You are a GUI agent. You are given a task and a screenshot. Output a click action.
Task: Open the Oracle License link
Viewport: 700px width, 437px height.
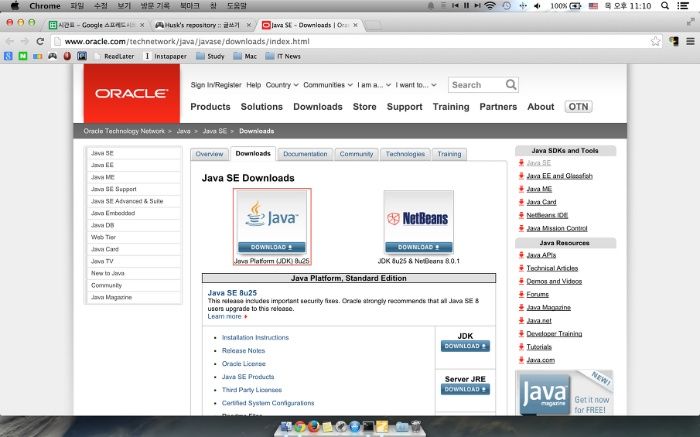click(x=244, y=363)
